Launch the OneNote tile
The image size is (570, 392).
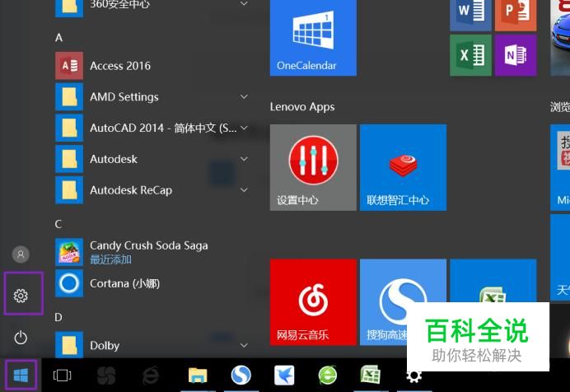[516, 55]
